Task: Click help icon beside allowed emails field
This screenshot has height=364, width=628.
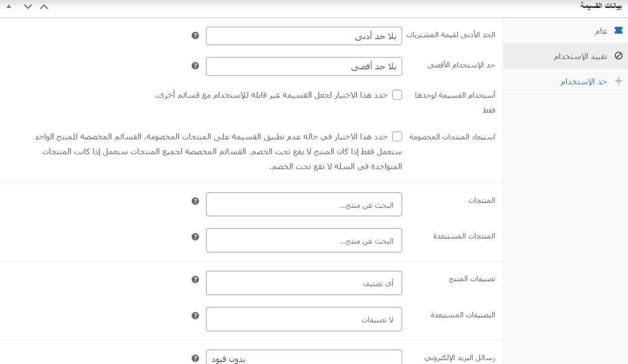Action: (195, 358)
